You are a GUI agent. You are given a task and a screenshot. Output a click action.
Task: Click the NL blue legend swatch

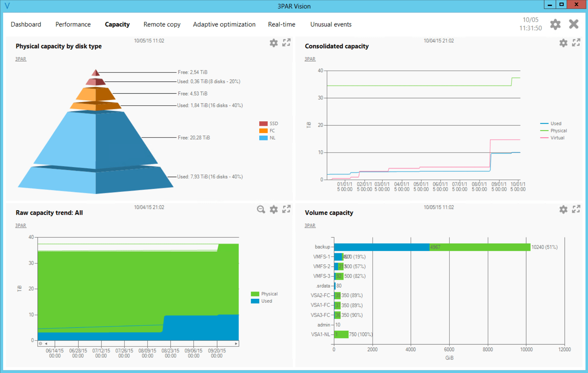pos(263,138)
